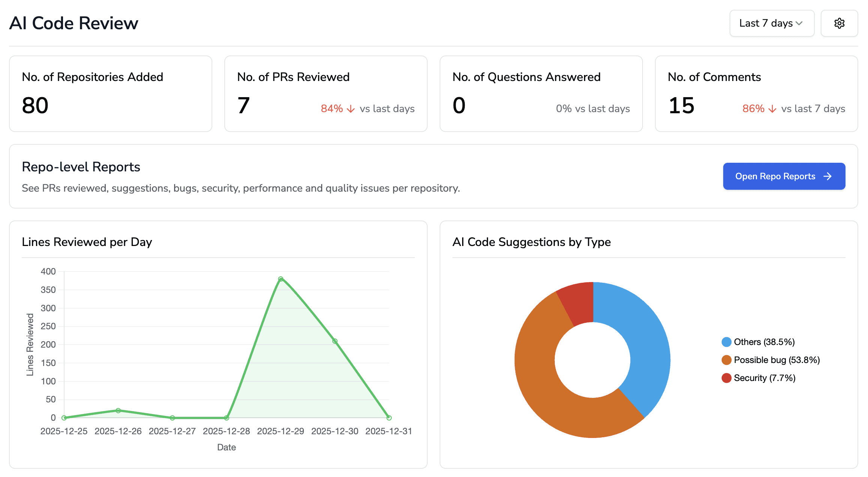868x477 pixels.
Task: Click the Others blue legend dot
Action: [726, 342]
